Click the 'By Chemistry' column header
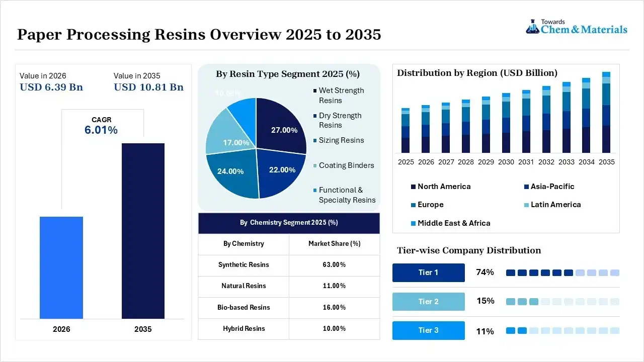This screenshot has height=362, width=644. click(244, 244)
